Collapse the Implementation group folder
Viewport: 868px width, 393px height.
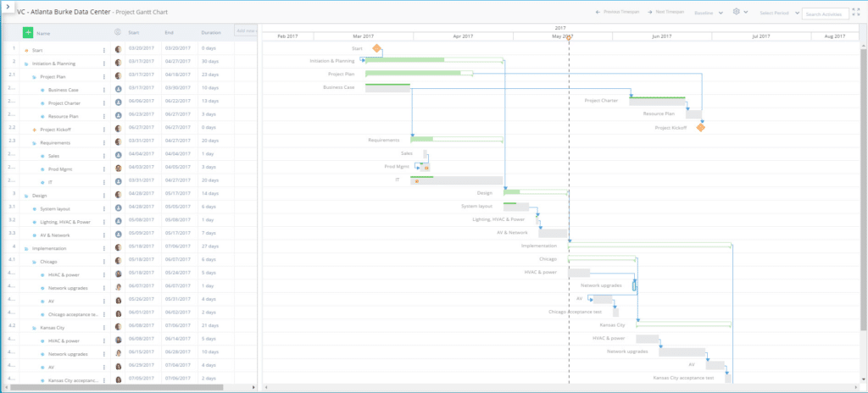(26, 249)
